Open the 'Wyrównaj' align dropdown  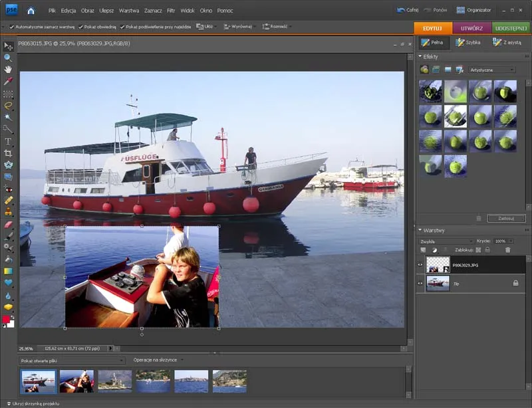tap(239, 27)
